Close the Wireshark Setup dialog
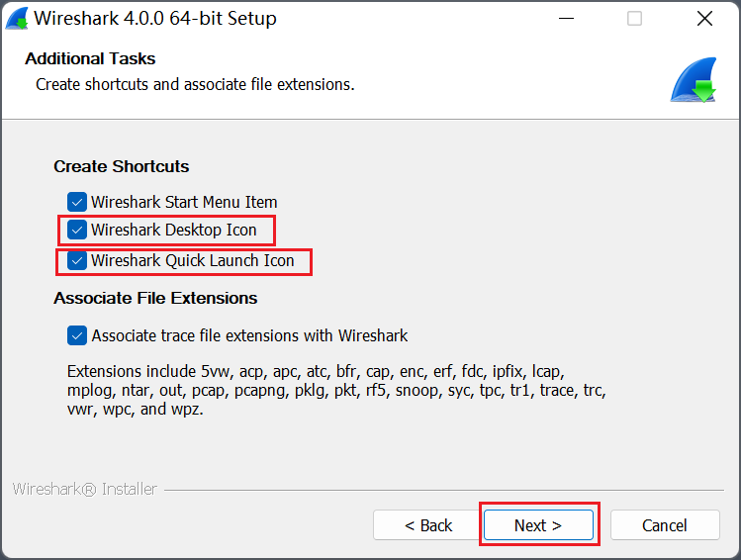The image size is (741, 560). pos(704,19)
